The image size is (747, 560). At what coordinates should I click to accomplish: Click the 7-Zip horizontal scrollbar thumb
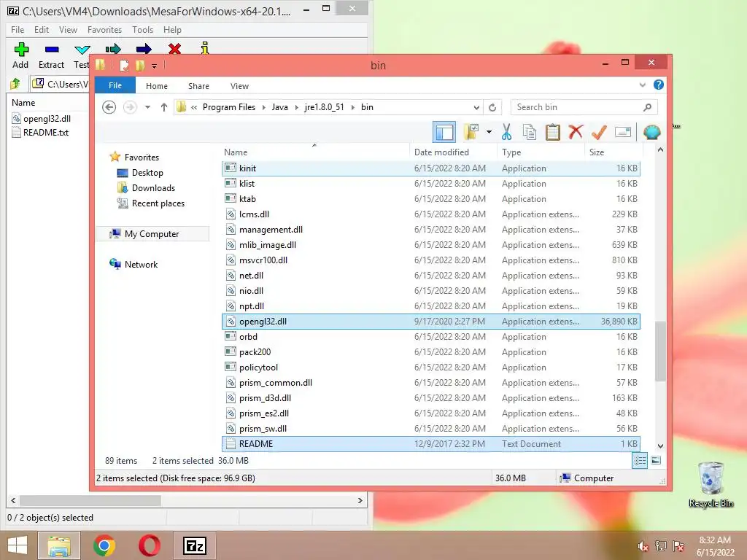90,500
